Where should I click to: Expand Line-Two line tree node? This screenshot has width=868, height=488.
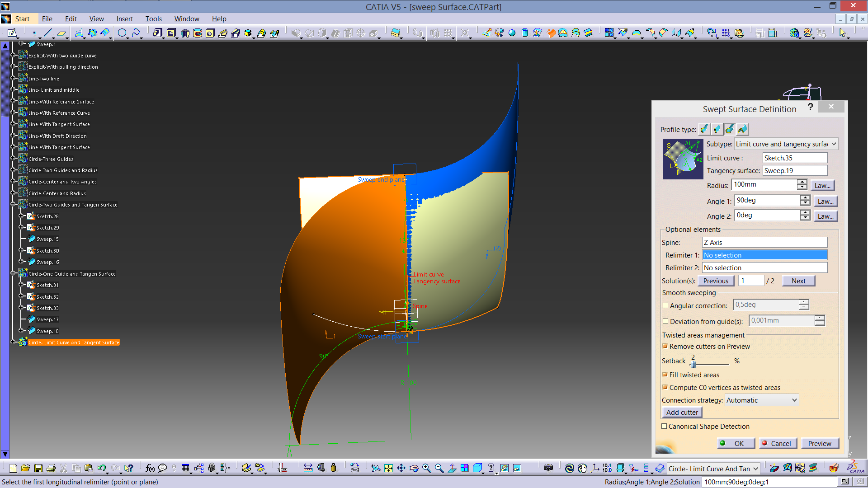pyautogui.click(x=13, y=78)
